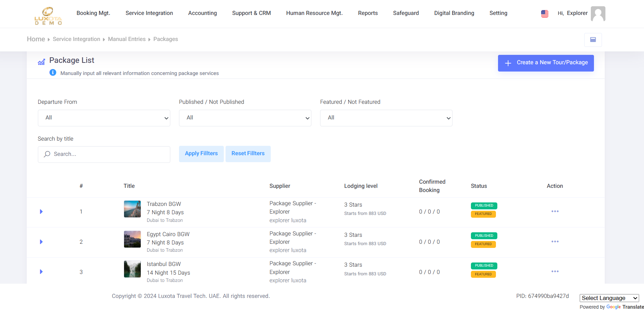The height and width of the screenshot is (317, 644).
Task: Toggle the FEATURED badge on Istanbul BGW
Action: [483, 274]
